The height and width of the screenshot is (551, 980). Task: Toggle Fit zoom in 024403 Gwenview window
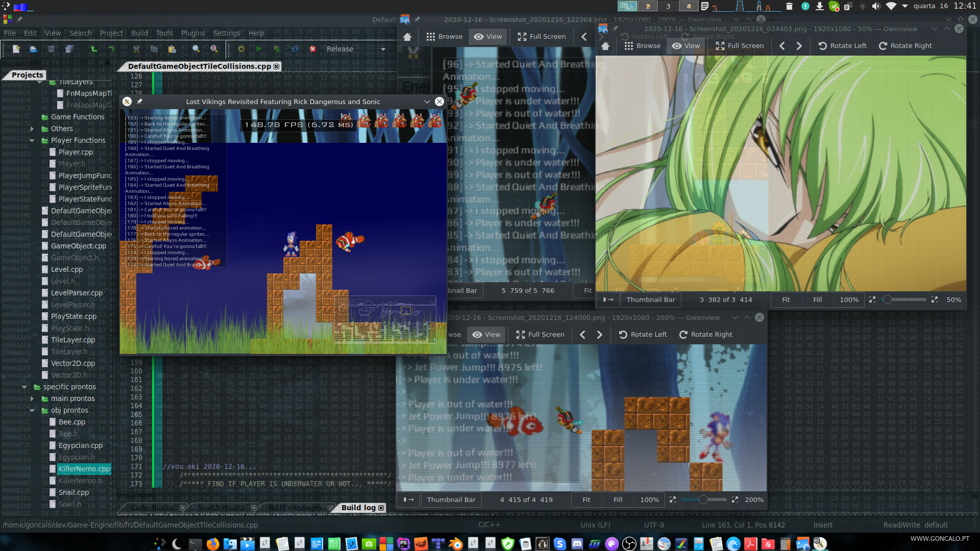click(x=786, y=300)
